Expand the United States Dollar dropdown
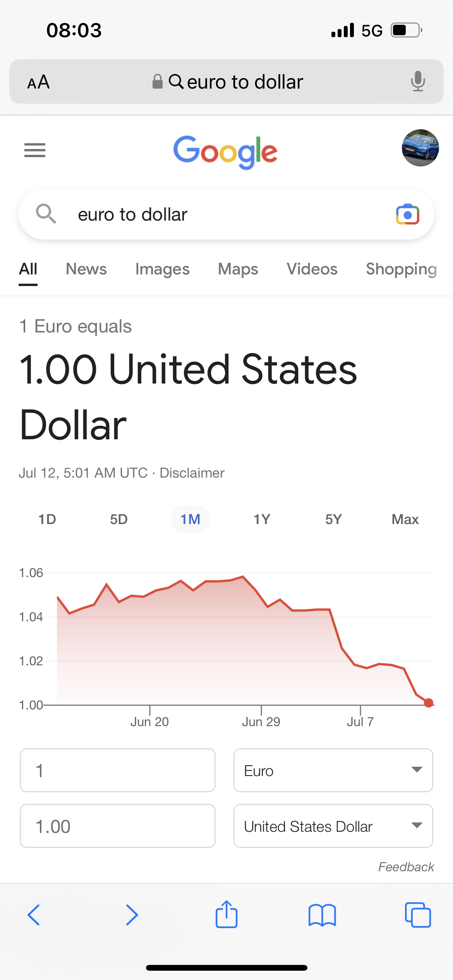453x980 pixels. [x=333, y=826]
